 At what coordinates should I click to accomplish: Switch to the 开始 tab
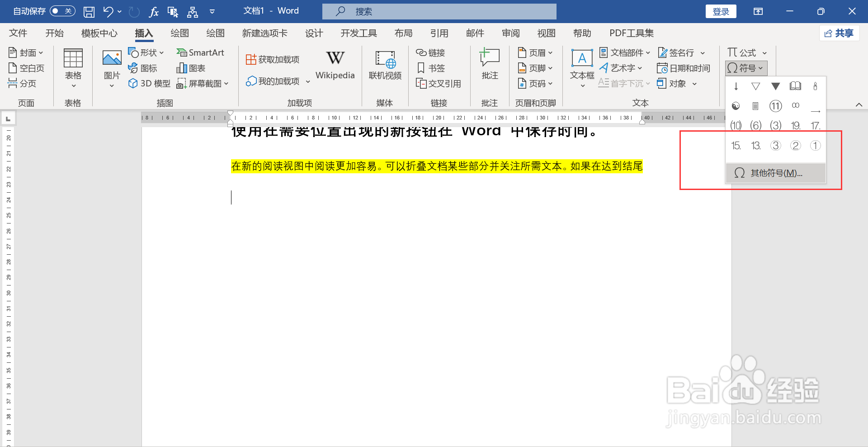tap(55, 33)
